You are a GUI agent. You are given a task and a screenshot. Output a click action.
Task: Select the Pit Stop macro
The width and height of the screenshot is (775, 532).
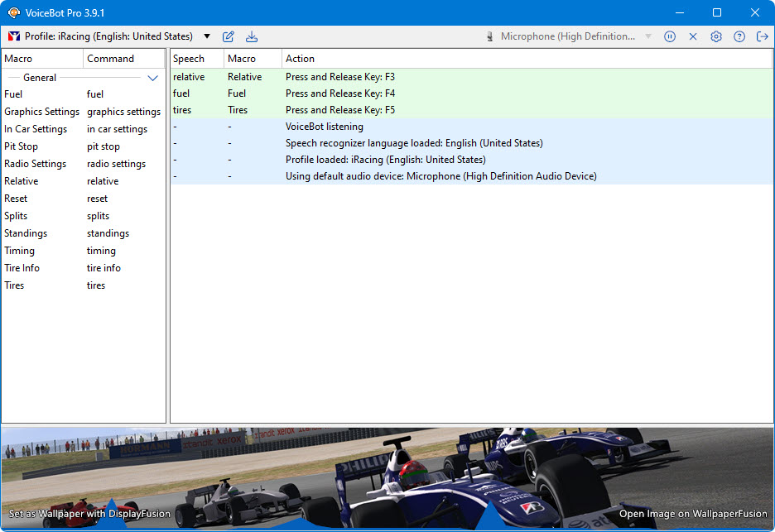(x=22, y=146)
